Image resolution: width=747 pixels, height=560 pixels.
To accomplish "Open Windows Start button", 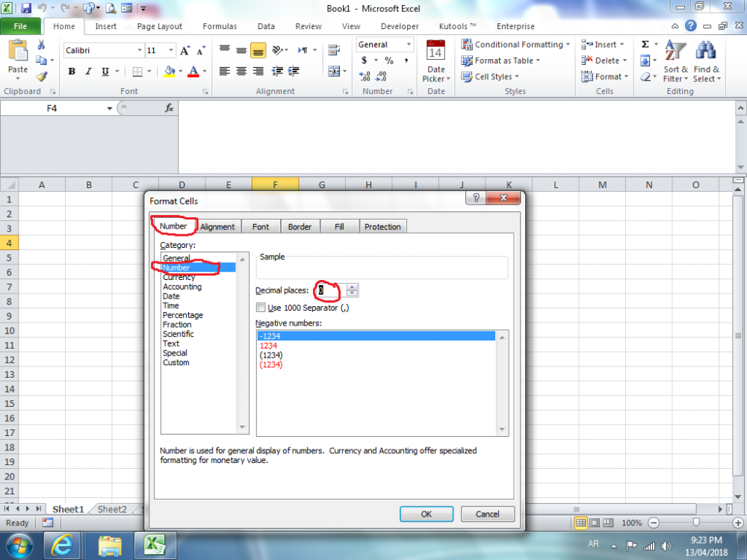I will (x=19, y=546).
